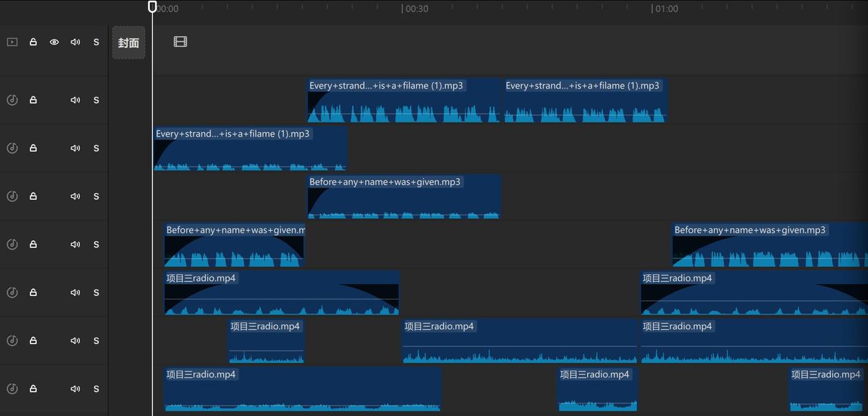Hide the main video track with eye icon
The height and width of the screenshot is (416, 868).
pos(54,42)
